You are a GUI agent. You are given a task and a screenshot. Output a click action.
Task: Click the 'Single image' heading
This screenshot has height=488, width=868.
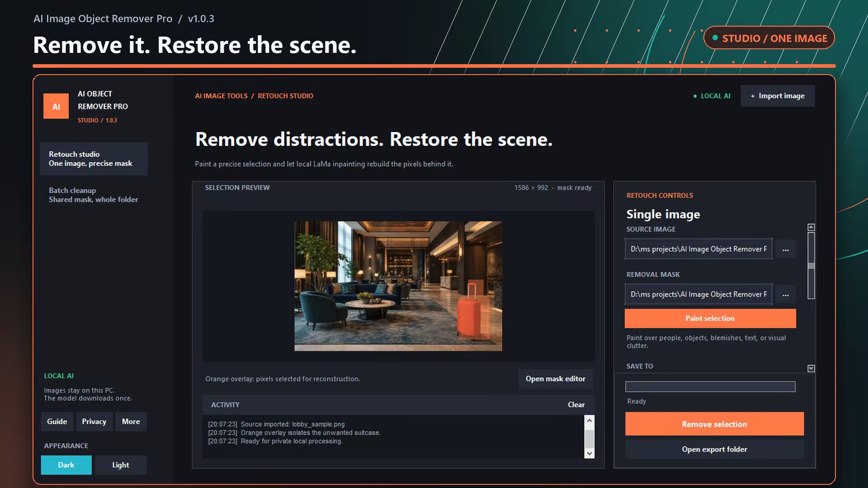coord(663,214)
